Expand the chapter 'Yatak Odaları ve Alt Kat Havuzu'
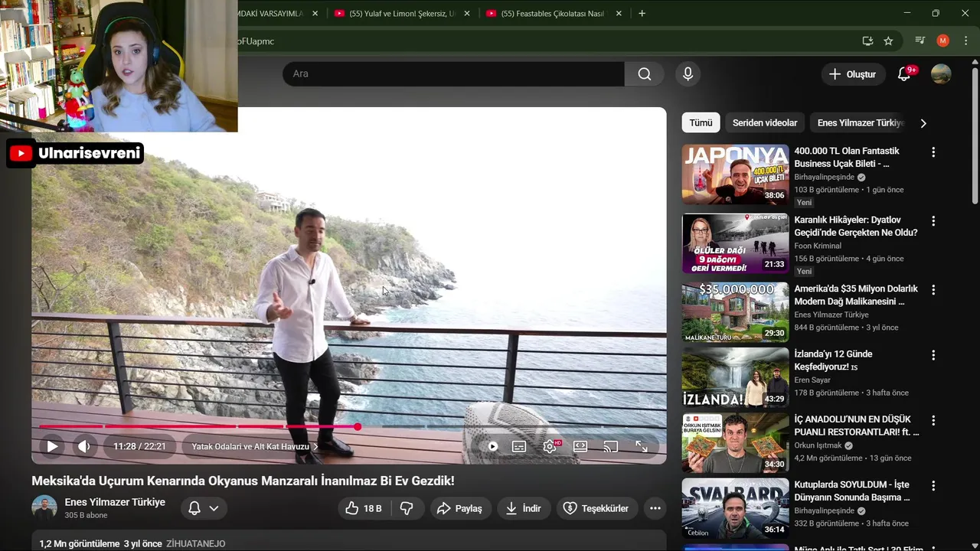Image resolution: width=980 pixels, height=551 pixels. 255,446
